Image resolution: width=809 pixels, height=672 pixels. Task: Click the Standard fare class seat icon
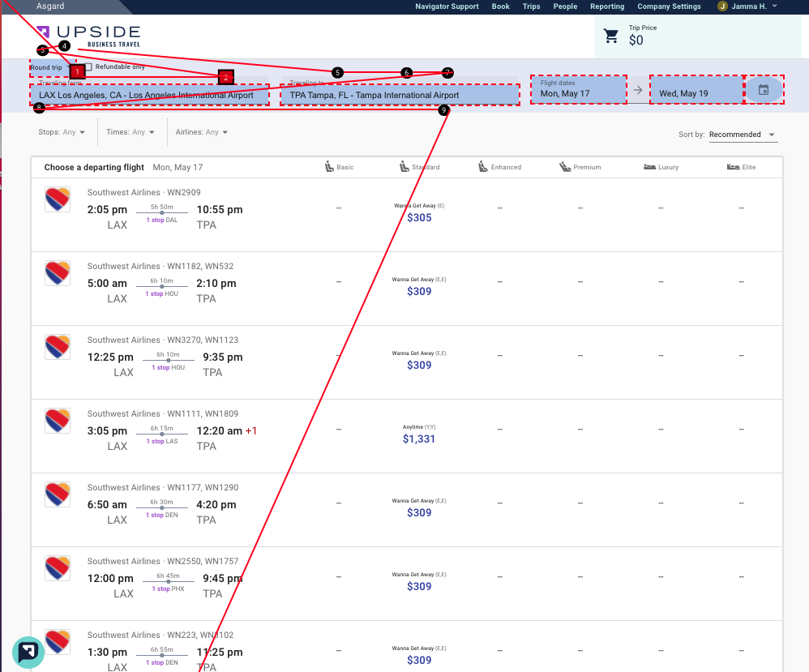tap(404, 167)
